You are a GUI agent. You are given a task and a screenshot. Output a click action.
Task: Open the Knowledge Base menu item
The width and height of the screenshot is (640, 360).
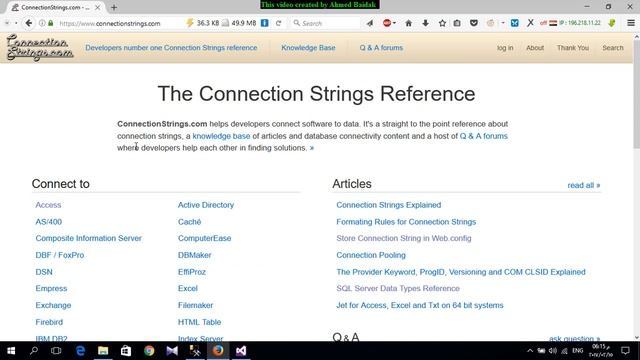(308, 48)
